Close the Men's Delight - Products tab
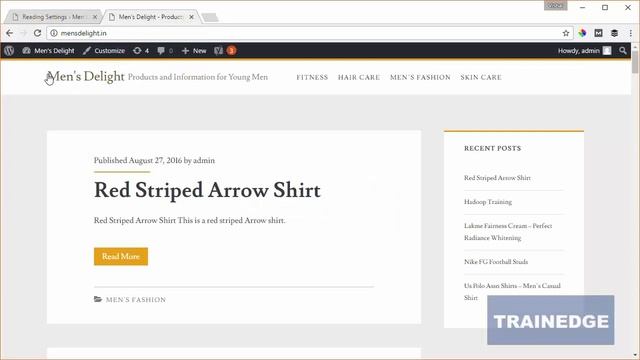Screen dimensions: 640x360 coord(191,17)
